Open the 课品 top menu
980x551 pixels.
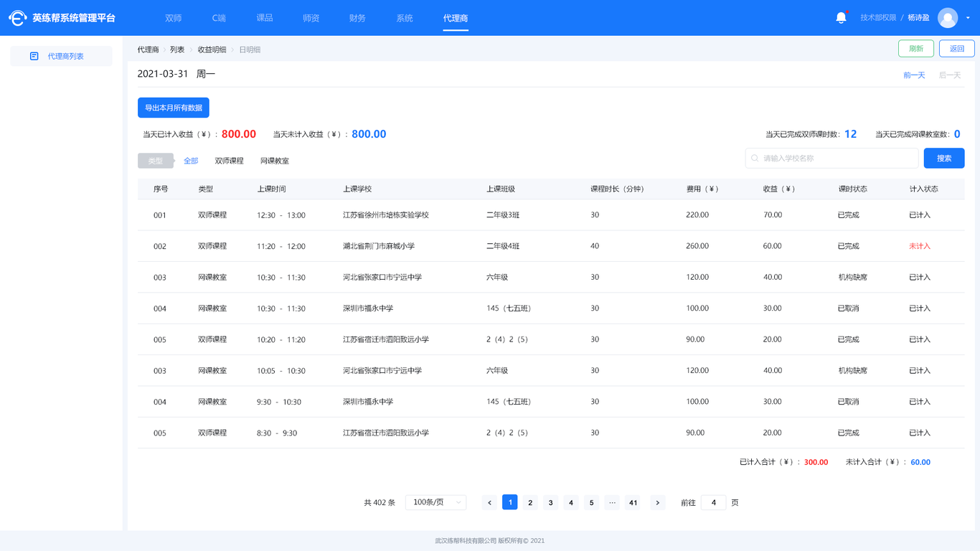pos(265,18)
